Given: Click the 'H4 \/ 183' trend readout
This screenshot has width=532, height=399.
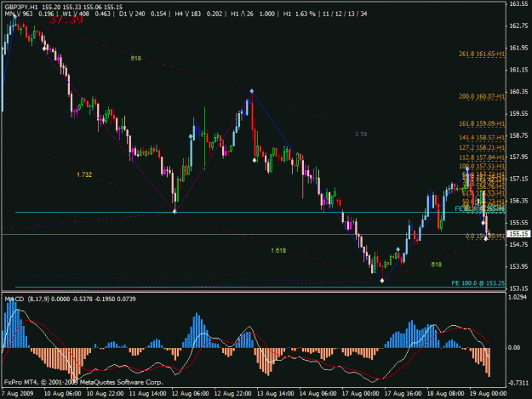Looking at the screenshot, I should 187,14.
